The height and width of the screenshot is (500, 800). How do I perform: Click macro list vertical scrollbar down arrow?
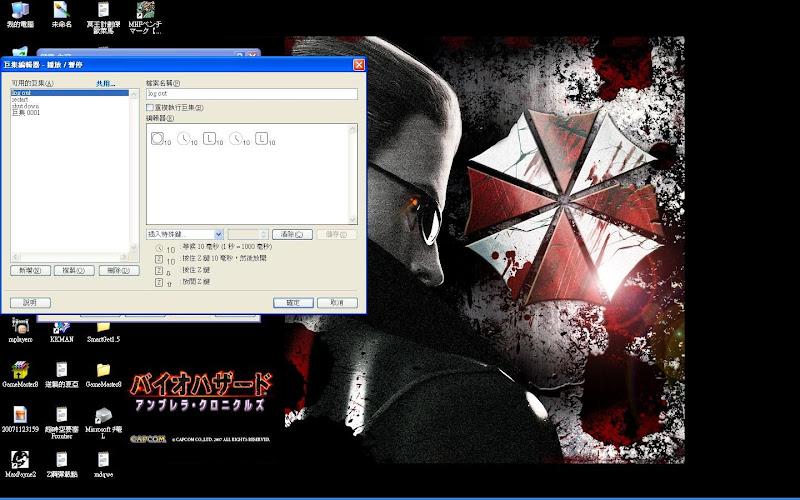pos(134,247)
